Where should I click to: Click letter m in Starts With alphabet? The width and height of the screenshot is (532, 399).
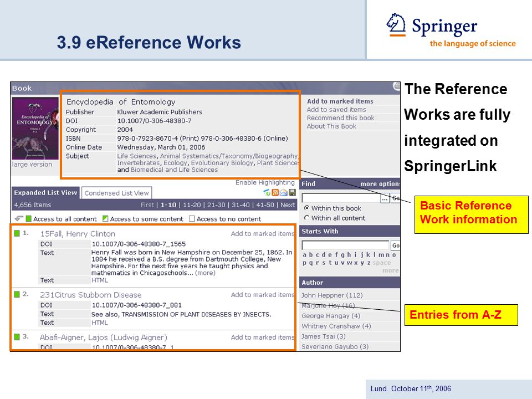pyautogui.click(x=381, y=255)
